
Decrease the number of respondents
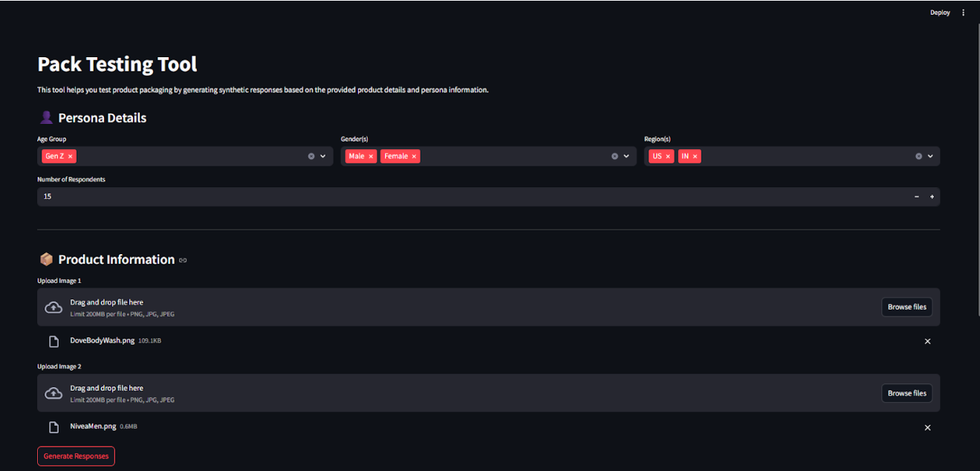[916, 197]
